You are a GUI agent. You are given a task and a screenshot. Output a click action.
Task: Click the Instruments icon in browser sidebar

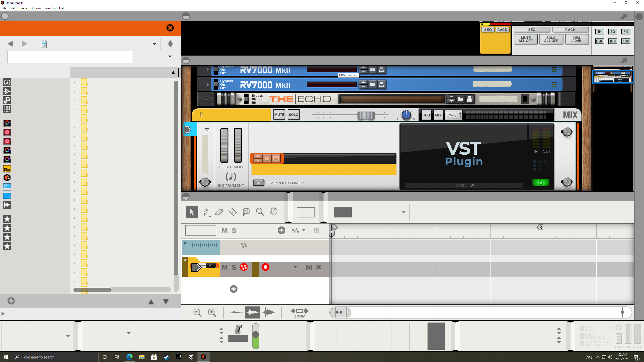7,82
